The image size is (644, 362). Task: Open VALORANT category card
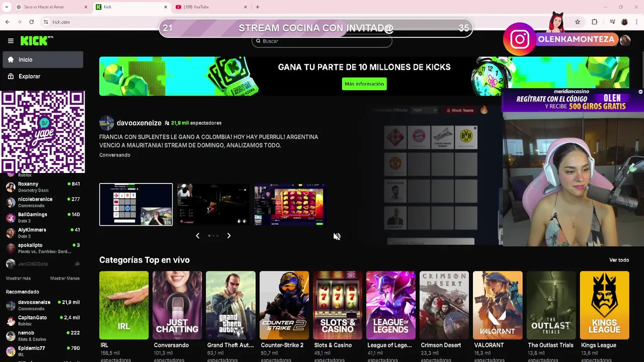tap(498, 305)
